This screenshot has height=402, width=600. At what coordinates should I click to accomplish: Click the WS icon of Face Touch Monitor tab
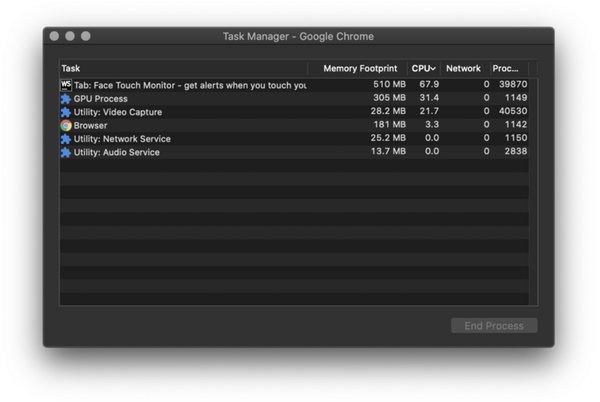[66, 85]
